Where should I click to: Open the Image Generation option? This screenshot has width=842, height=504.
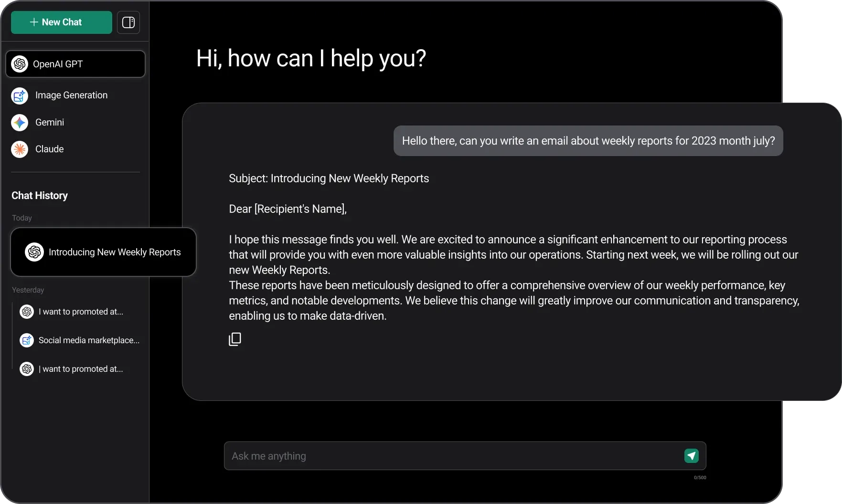(71, 95)
